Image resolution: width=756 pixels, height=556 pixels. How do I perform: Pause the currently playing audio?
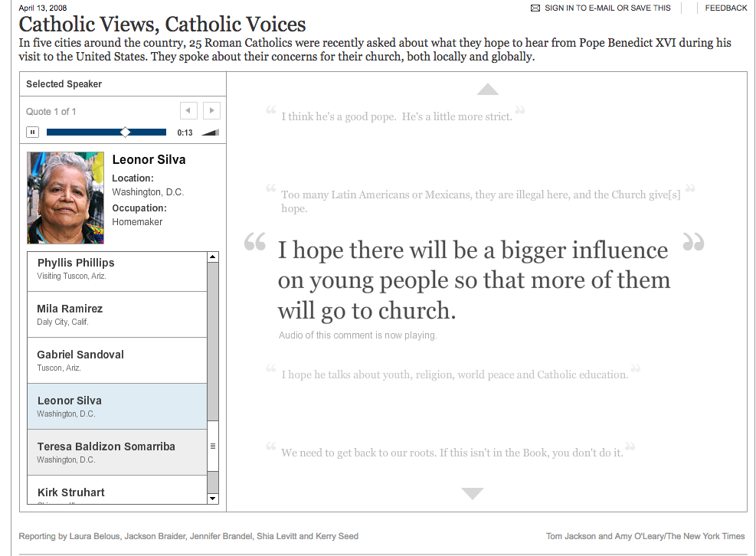tap(32, 132)
